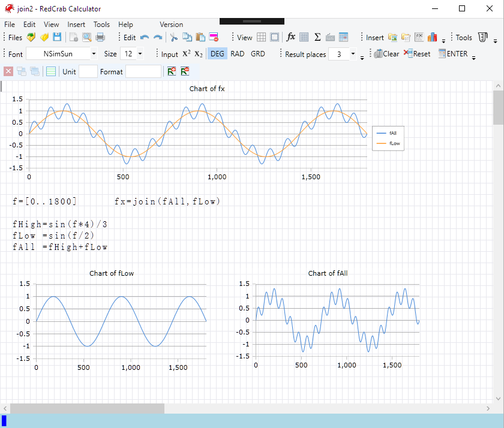Insert an image with the picture folder icon
The image size is (504, 428).
point(392,37)
